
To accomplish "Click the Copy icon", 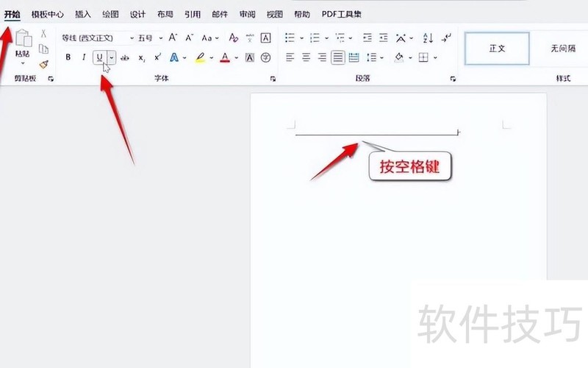I will (x=43, y=49).
